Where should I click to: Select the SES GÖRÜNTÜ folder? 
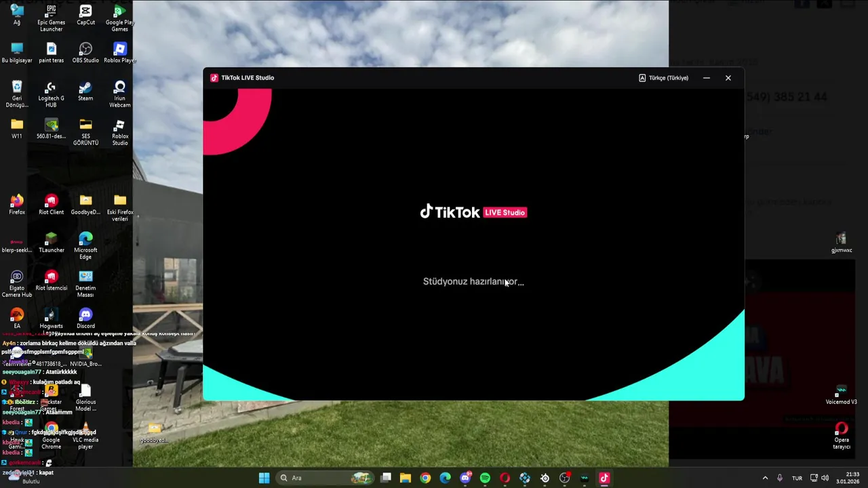tap(85, 132)
